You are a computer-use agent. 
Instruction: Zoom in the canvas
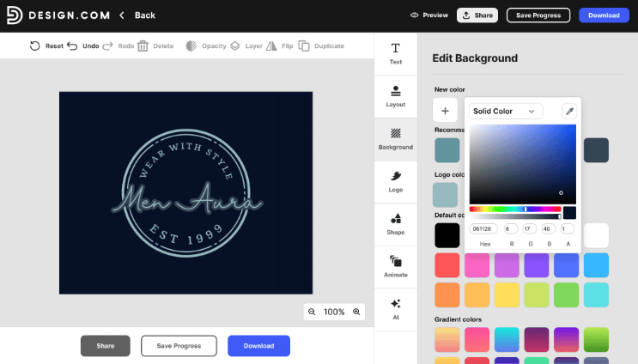click(356, 312)
